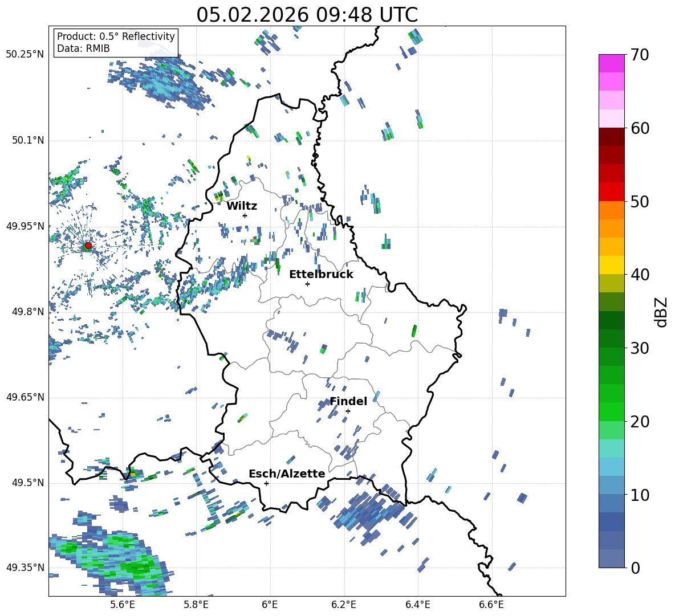
Task: Click the Data: RMIB text
Action: (83, 48)
